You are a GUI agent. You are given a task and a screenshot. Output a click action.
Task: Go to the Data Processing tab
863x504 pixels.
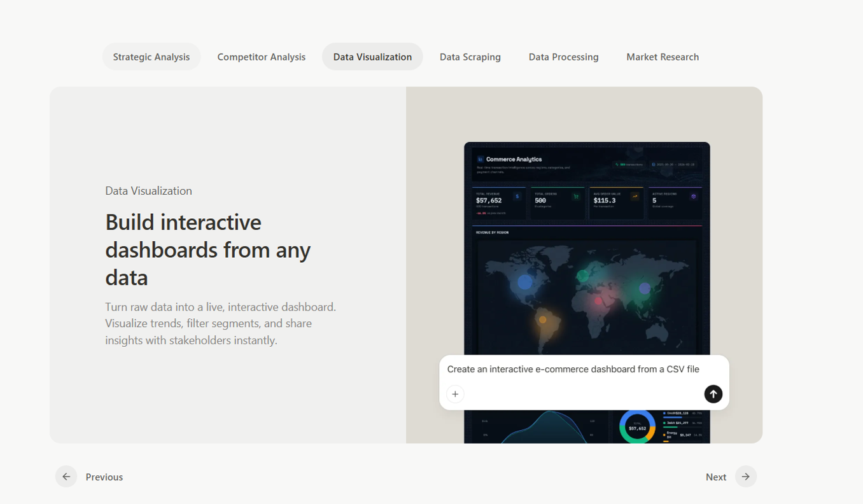(564, 57)
